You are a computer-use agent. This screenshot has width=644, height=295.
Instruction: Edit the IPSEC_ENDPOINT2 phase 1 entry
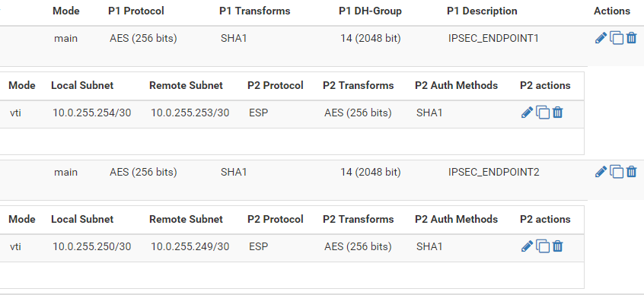click(601, 172)
